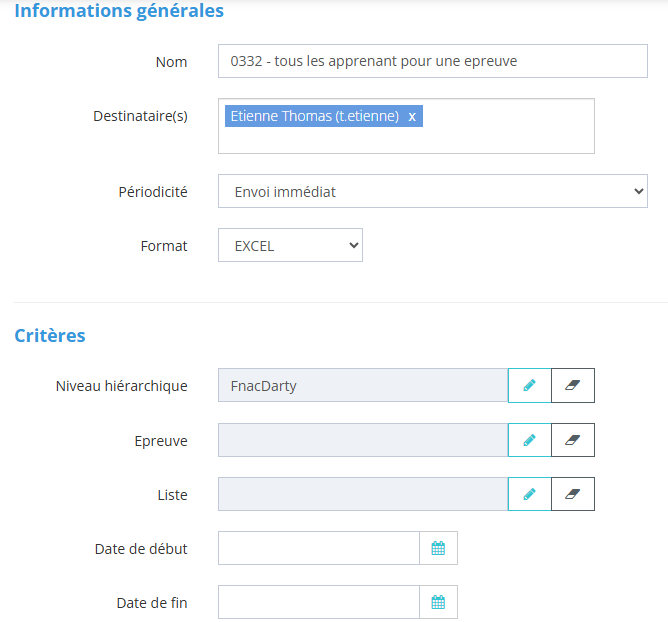The width and height of the screenshot is (668, 622).
Task: Select the FnacDarty hierarchy level field
Action: (362, 385)
